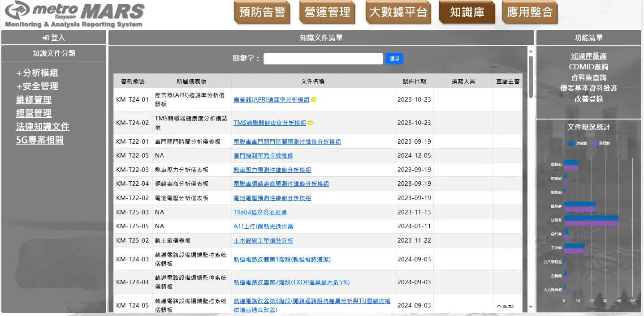The width and height of the screenshot is (644, 316).
Task: Select the 知識庫 menu
Action: tap(467, 13)
